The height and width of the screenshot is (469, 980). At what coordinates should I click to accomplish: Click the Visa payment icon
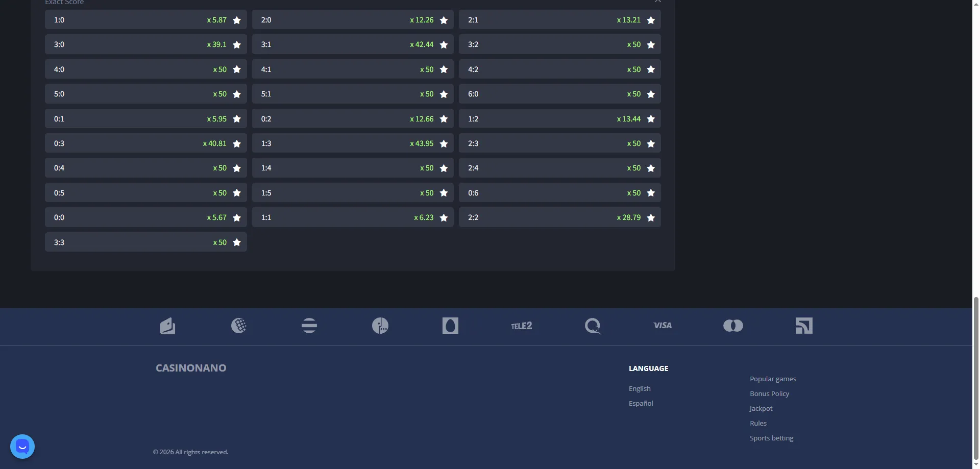coord(663,326)
